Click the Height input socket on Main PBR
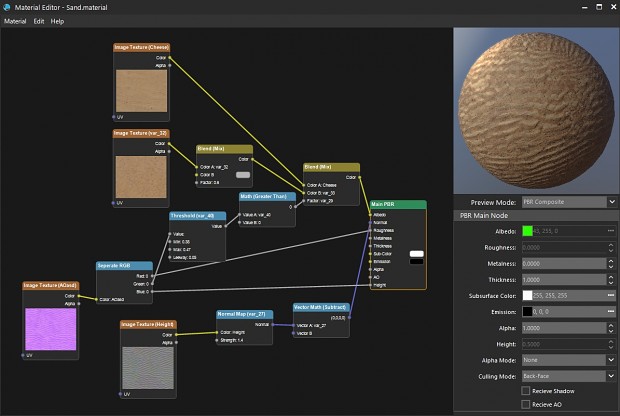 coord(370,285)
